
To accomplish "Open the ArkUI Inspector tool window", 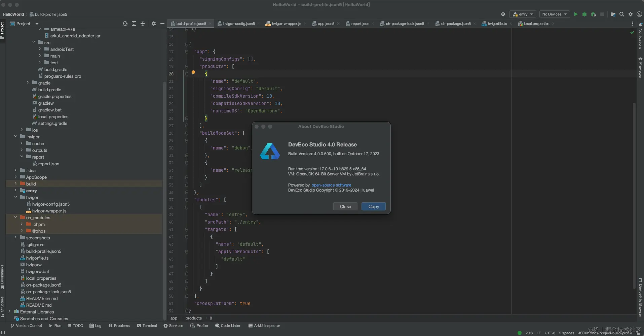I will tap(264, 326).
